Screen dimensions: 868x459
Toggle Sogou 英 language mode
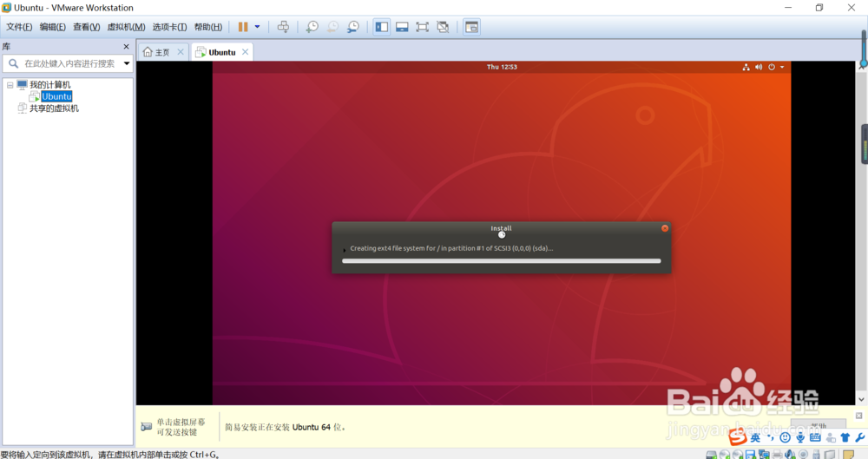(755, 438)
